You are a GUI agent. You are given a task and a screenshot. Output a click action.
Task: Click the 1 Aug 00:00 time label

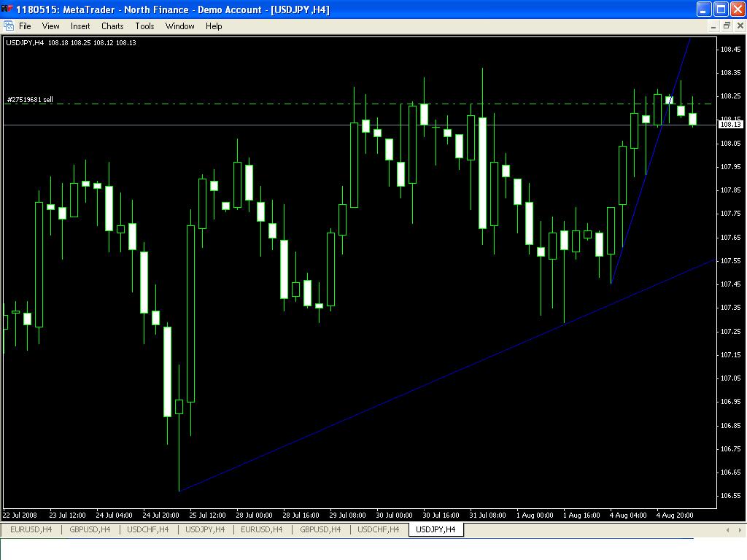point(535,515)
